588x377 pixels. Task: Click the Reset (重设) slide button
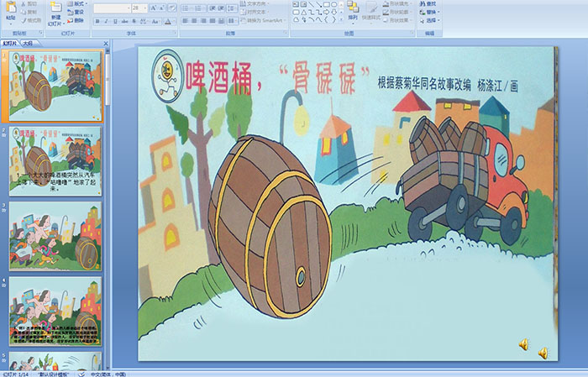pyautogui.click(x=76, y=13)
